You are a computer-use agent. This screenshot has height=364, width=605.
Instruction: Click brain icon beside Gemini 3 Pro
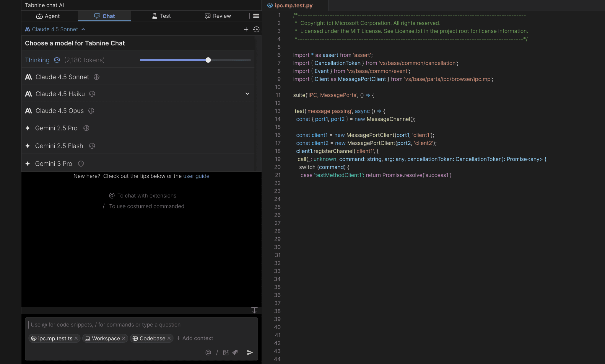click(81, 163)
